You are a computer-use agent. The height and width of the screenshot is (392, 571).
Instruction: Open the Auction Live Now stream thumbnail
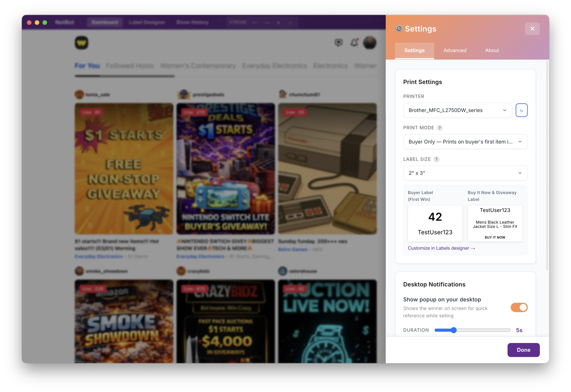[x=327, y=321]
